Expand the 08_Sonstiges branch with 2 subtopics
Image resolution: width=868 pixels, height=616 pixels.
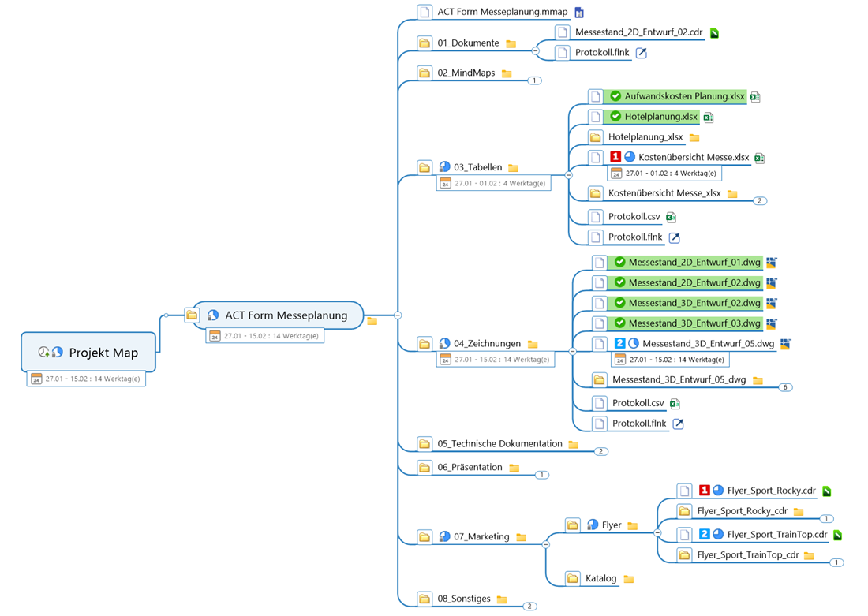(x=529, y=607)
